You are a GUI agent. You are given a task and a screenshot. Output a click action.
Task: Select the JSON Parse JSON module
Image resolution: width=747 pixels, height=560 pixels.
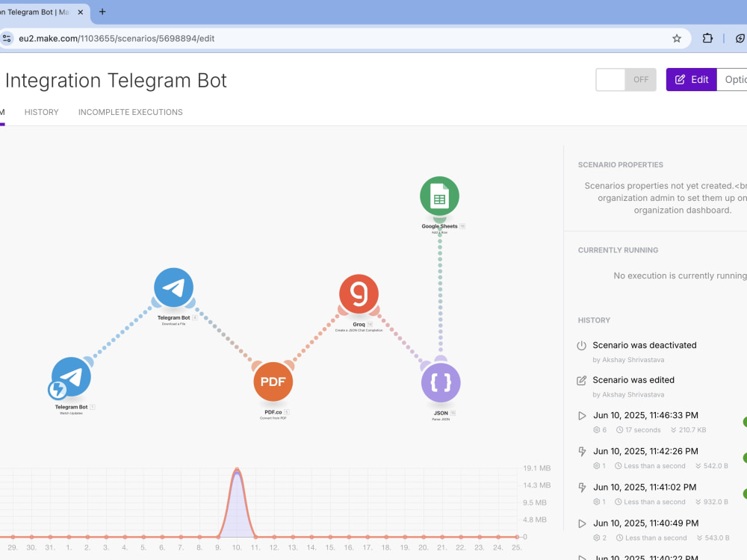tap(441, 383)
